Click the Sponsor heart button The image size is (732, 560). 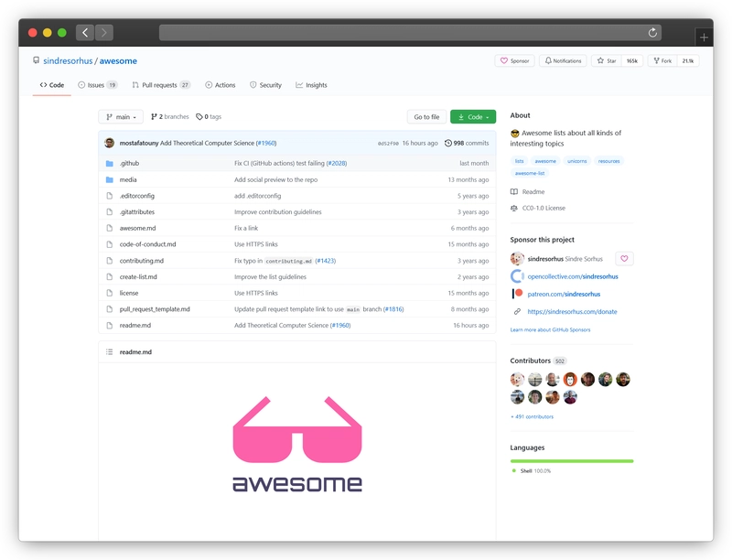pyautogui.click(x=514, y=60)
